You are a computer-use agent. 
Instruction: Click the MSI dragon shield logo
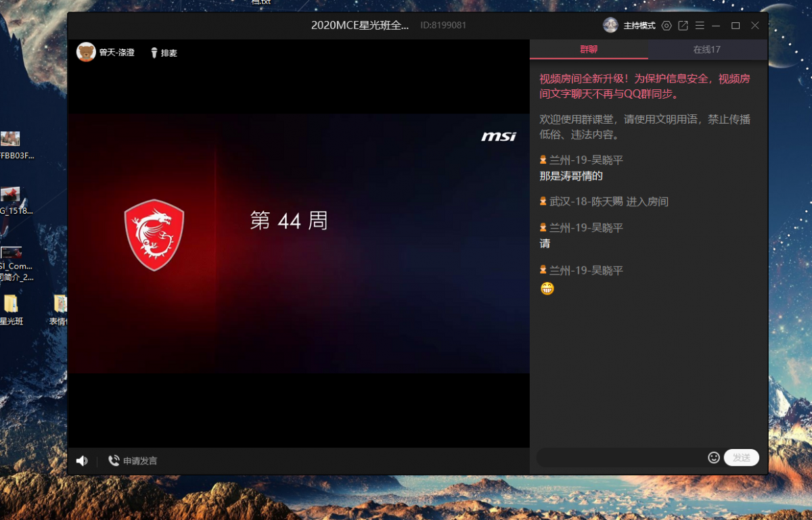tap(154, 235)
